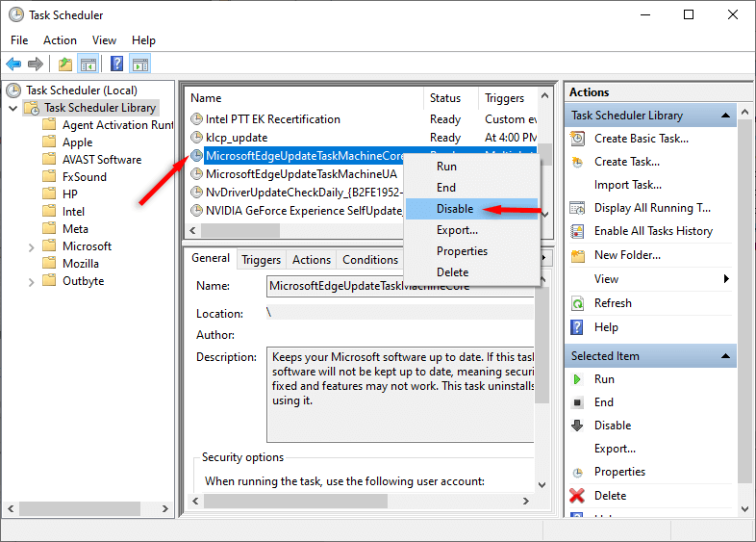Collapse the Task Scheduler Library tree node

point(13,108)
